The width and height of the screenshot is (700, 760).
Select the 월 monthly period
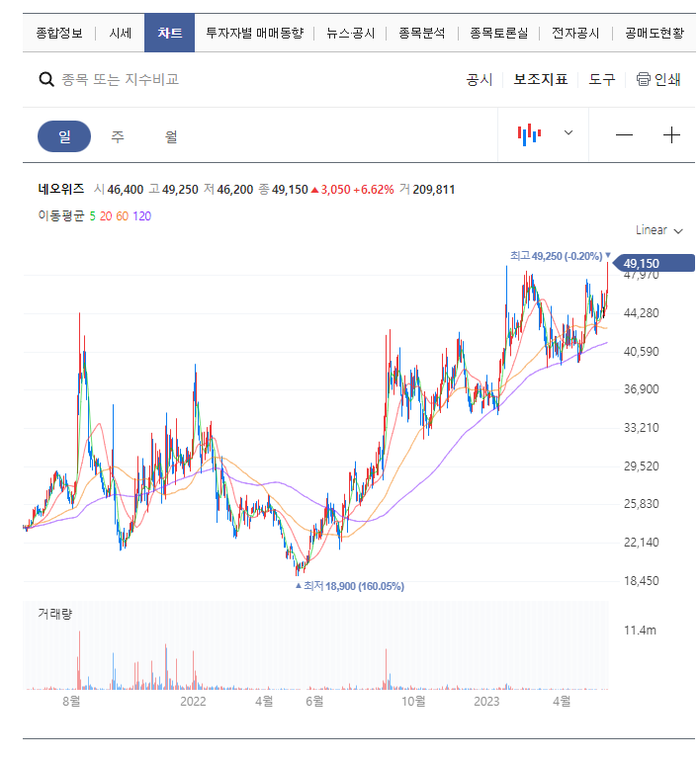click(171, 136)
